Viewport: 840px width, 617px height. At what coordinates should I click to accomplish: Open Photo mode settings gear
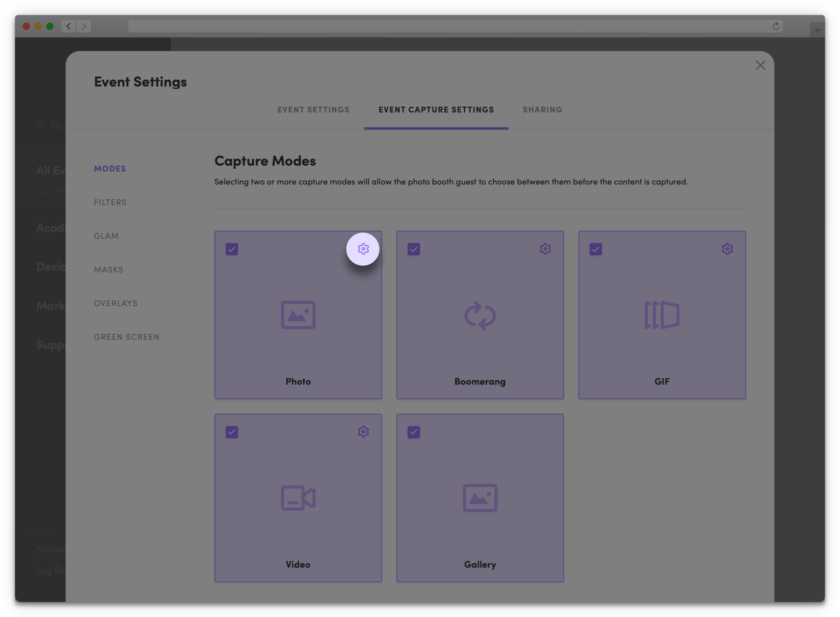363,249
